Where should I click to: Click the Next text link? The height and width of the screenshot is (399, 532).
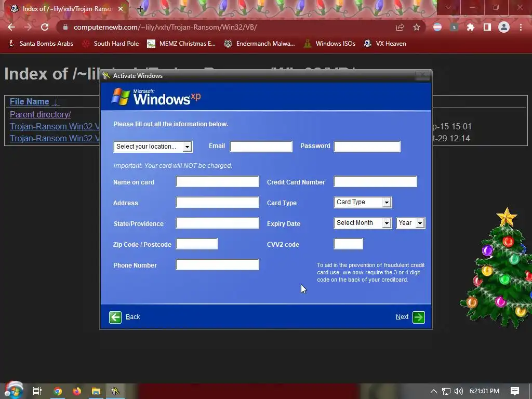(x=402, y=317)
